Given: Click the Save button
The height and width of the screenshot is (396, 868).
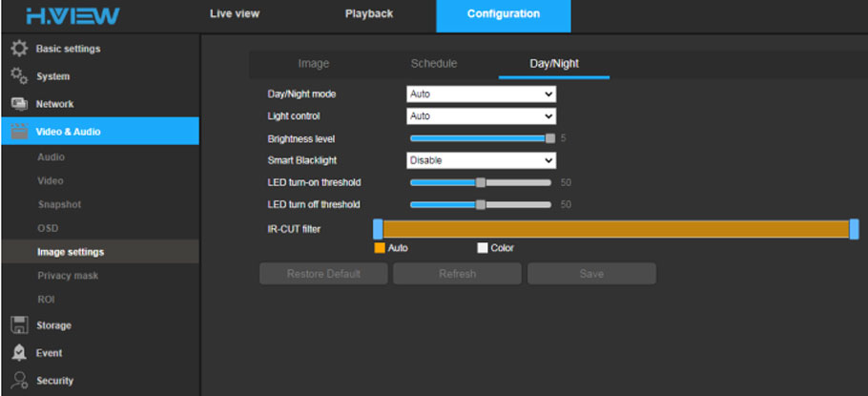Looking at the screenshot, I should pyautogui.click(x=591, y=274).
